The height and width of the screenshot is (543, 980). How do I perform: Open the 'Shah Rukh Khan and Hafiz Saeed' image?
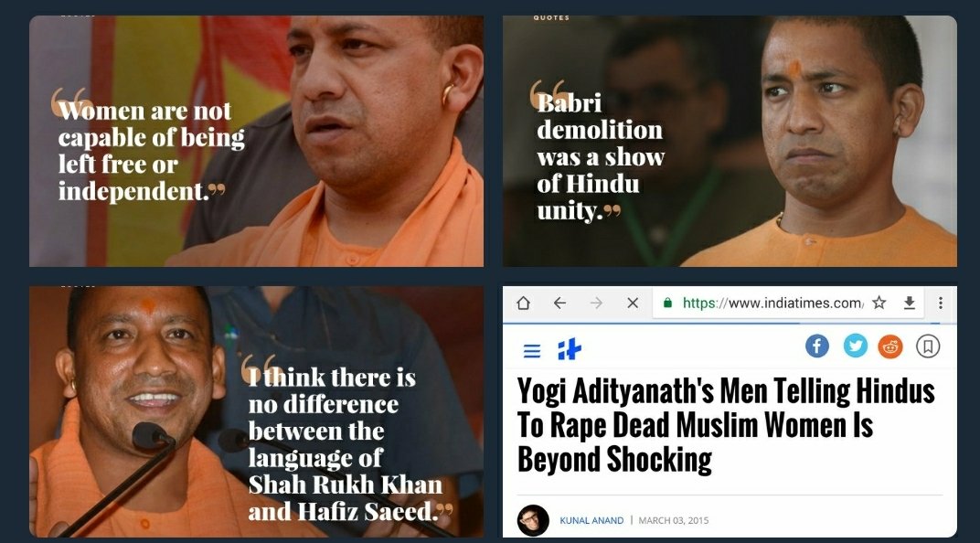click(256, 411)
